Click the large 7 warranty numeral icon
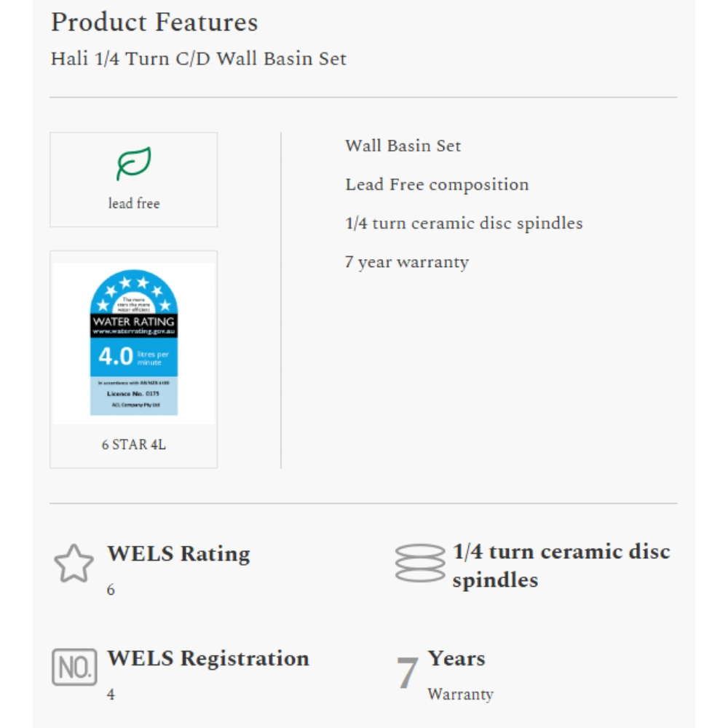728x728 pixels. [408, 673]
